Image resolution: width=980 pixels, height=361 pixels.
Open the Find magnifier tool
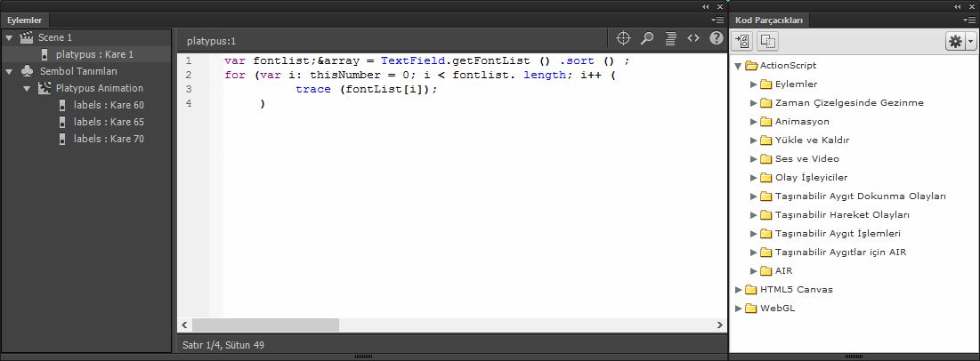[647, 38]
